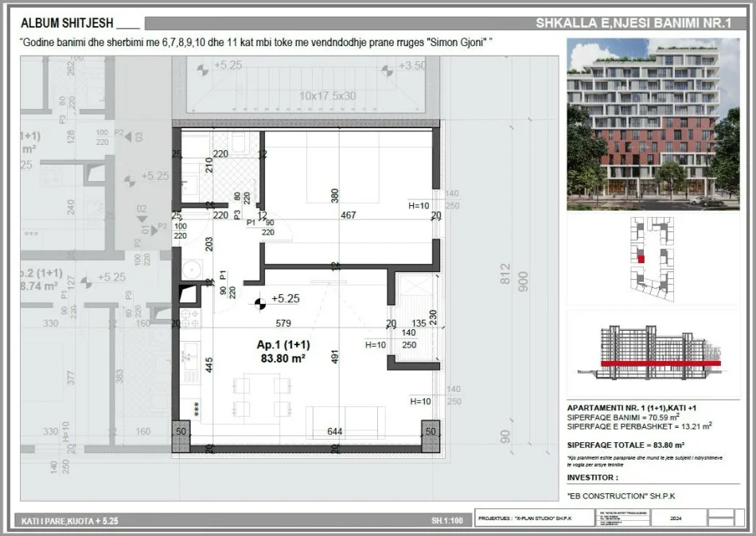Click the Ap.1 (1+1) 83.80 m² label
This screenshot has width=756, height=536.
click(x=283, y=352)
